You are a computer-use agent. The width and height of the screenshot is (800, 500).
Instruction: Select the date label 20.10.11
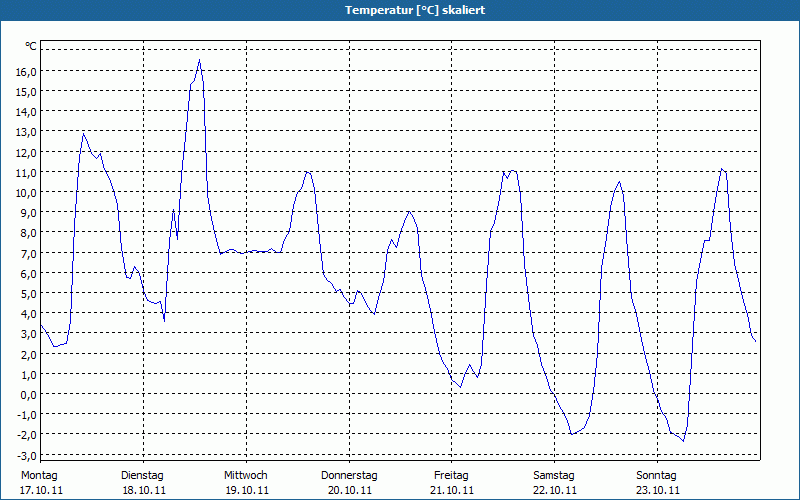[348, 490]
